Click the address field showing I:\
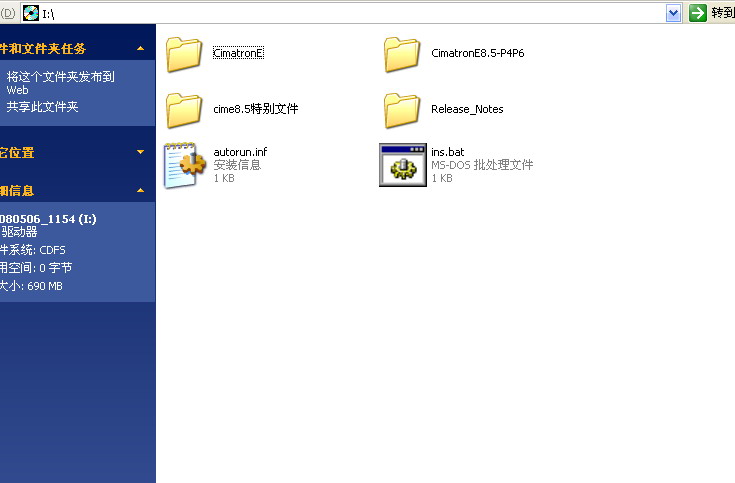The height and width of the screenshot is (483, 735). point(352,14)
